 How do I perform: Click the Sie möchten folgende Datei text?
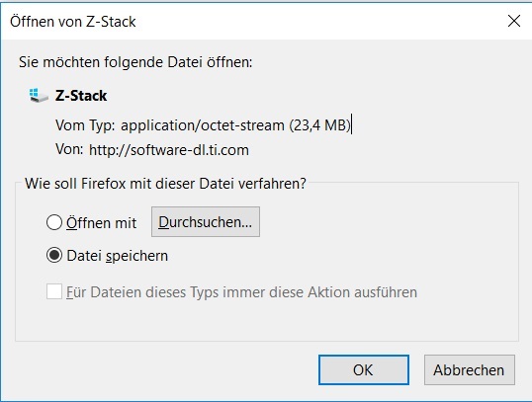point(135,62)
